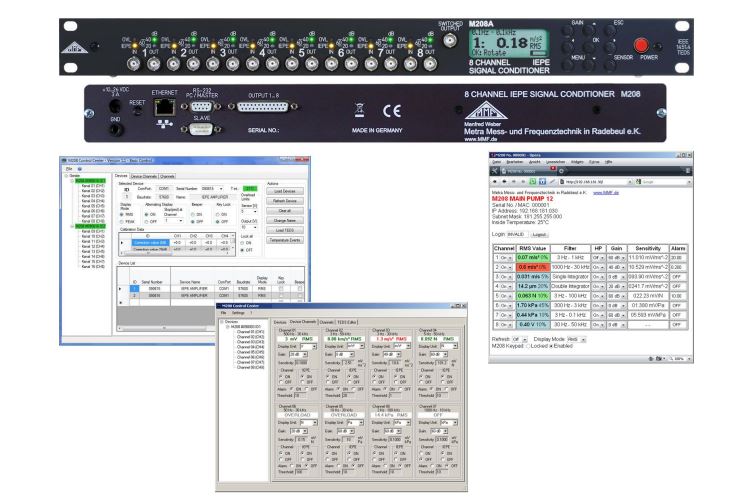This screenshot has width=755, height=500.
Task: Click the zoom percentage control in Opera's status bar
Action: click(680, 359)
